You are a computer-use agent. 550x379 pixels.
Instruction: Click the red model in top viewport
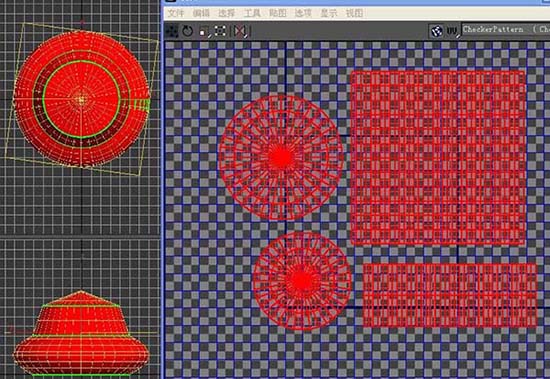(81, 99)
